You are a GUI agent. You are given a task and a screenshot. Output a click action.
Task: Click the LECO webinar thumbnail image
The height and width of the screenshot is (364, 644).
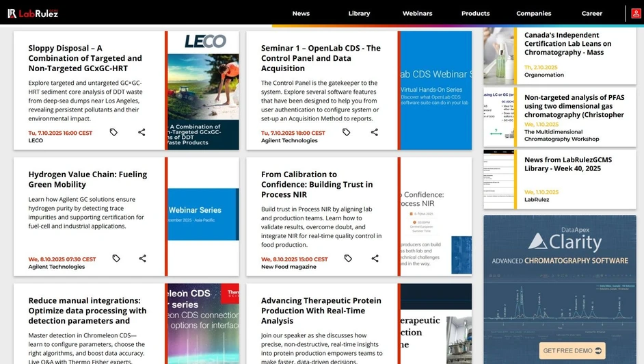(203, 90)
